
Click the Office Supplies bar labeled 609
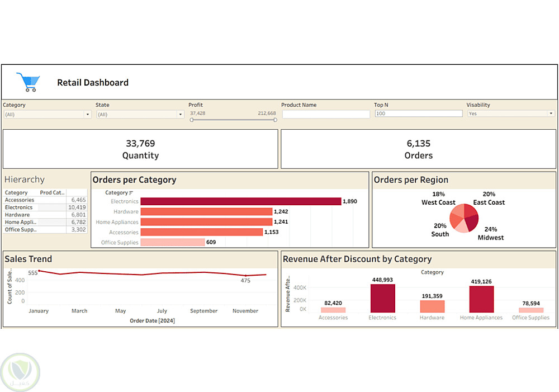click(x=173, y=243)
